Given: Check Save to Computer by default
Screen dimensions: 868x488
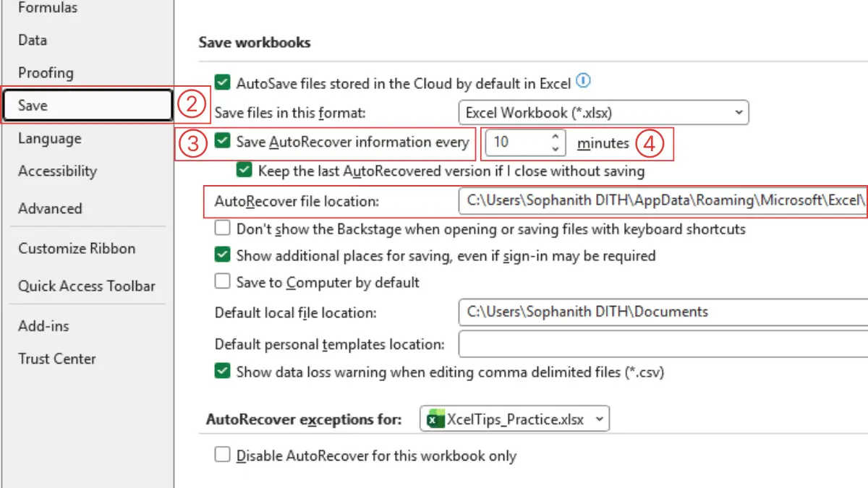Looking at the screenshot, I should (x=223, y=281).
